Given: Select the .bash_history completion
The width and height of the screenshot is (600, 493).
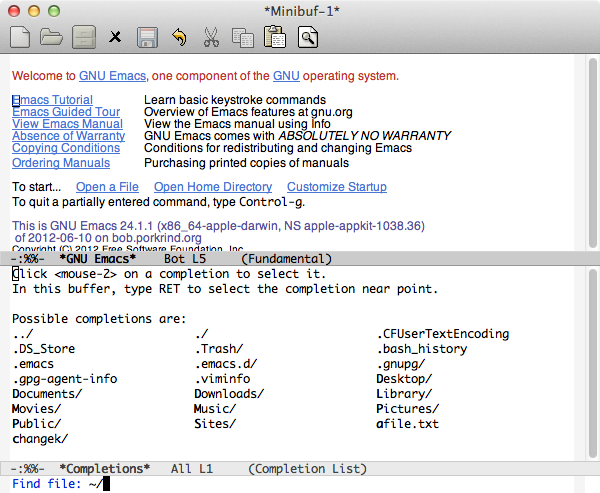Looking at the screenshot, I should pos(422,349).
